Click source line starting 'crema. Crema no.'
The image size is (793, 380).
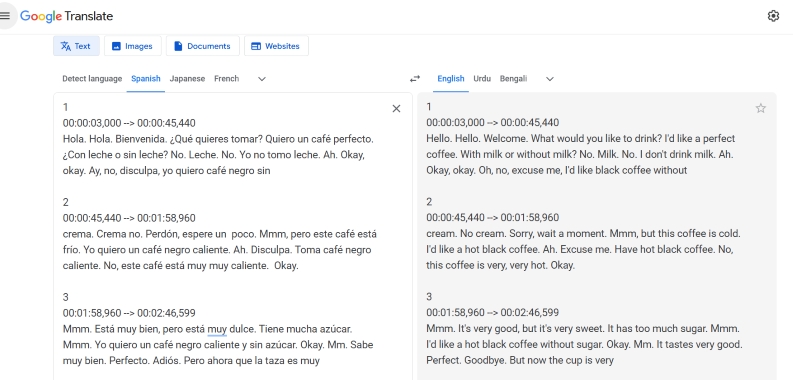[219, 234]
